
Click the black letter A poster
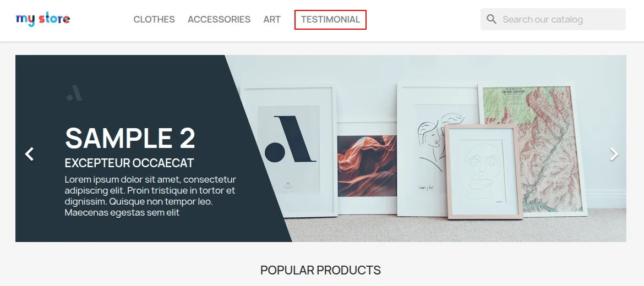(288, 150)
